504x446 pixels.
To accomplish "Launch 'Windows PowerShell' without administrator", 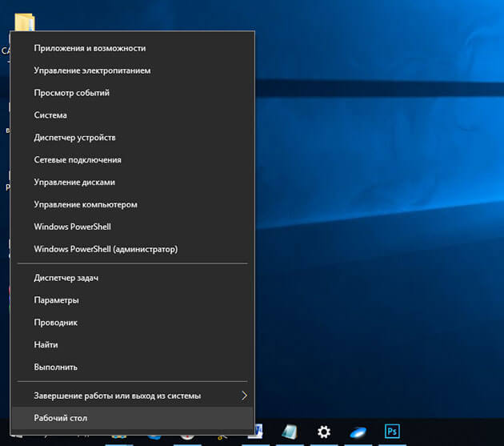I will click(133, 227).
